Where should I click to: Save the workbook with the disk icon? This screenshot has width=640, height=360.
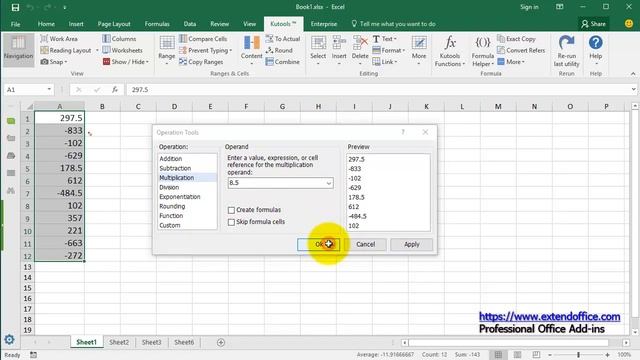pos(15,7)
